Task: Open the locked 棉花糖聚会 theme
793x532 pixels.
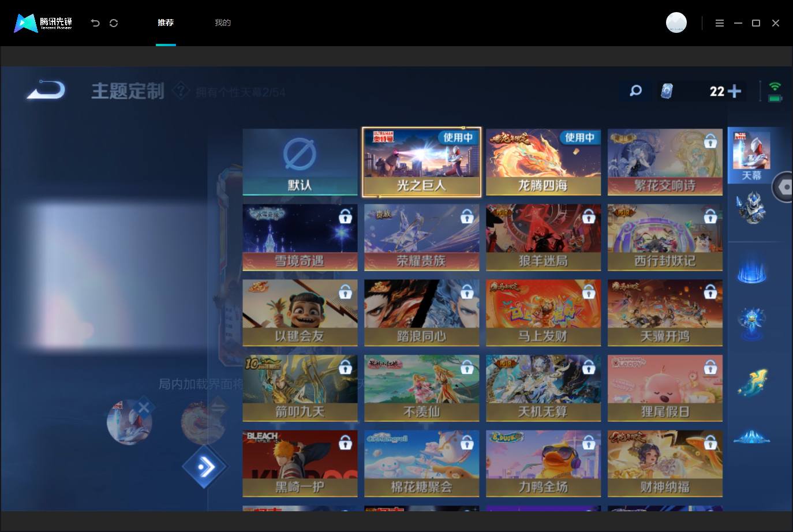Action: 421,463
